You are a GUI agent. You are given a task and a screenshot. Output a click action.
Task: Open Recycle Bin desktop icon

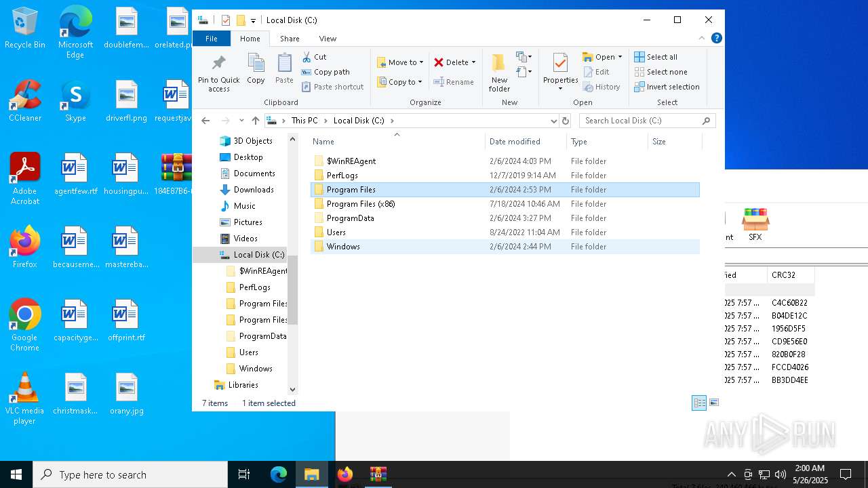point(25,28)
